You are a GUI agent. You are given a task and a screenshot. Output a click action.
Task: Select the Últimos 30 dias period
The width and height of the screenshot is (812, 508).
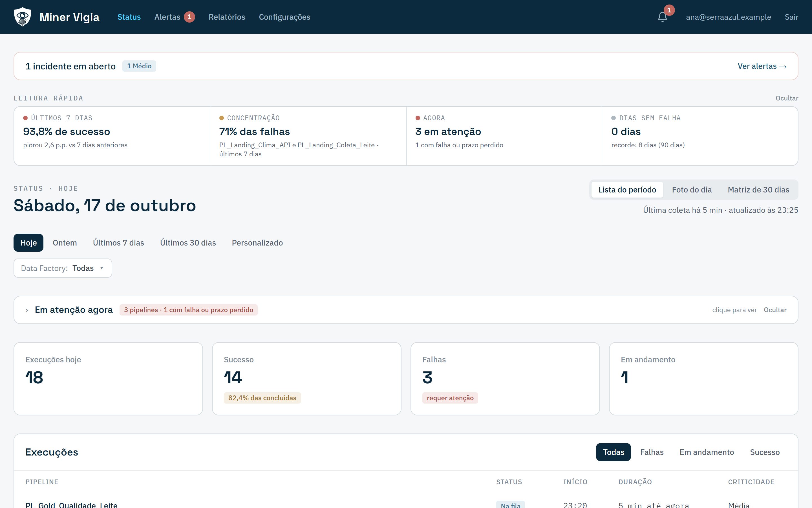[188, 243]
